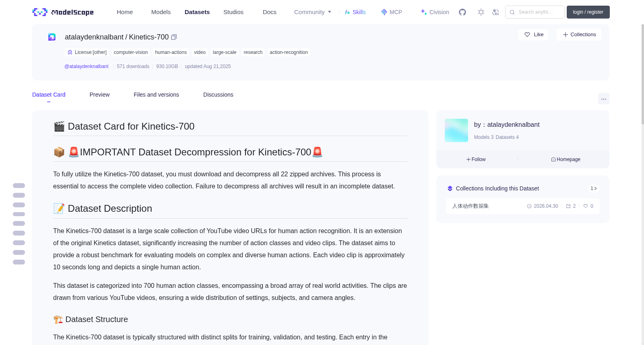
Task: Open the Studios nav item
Action: pyautogui.click(x=233, y=12)
